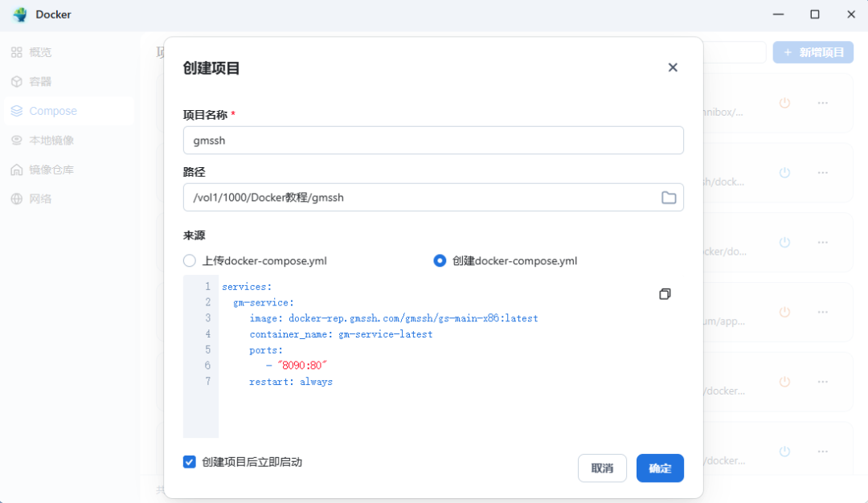The height and width of the screenshot is (503, 868).
Task: Open more options on cker/do project row
Action: (x=823, y=243)
